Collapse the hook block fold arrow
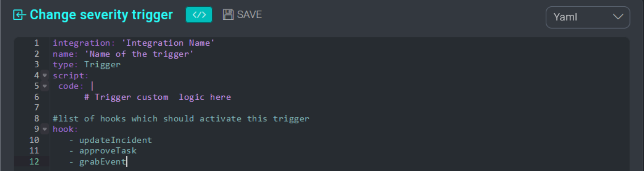644x171 pixels. 45,129
